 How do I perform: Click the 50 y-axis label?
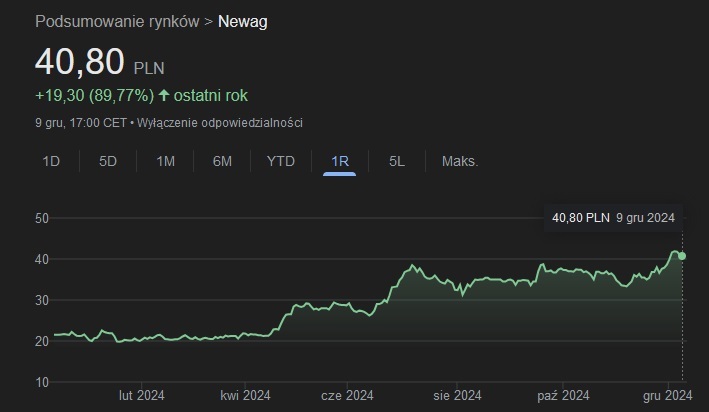42,218
